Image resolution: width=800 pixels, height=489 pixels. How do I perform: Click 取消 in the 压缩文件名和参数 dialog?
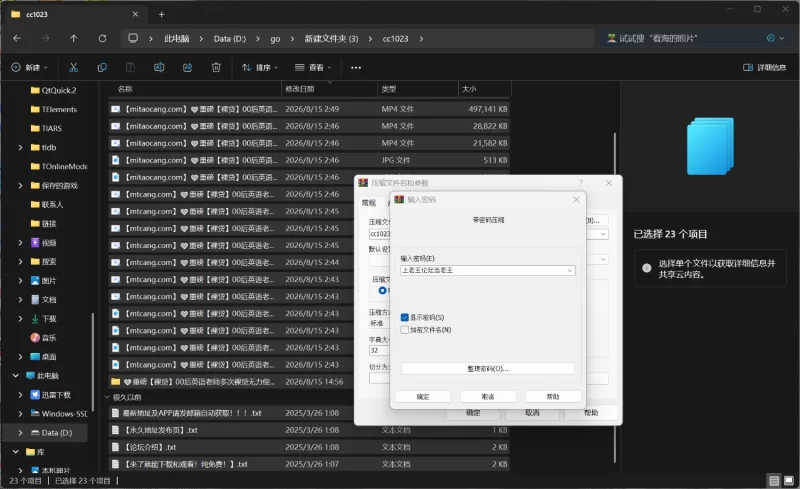pos(532,413)
